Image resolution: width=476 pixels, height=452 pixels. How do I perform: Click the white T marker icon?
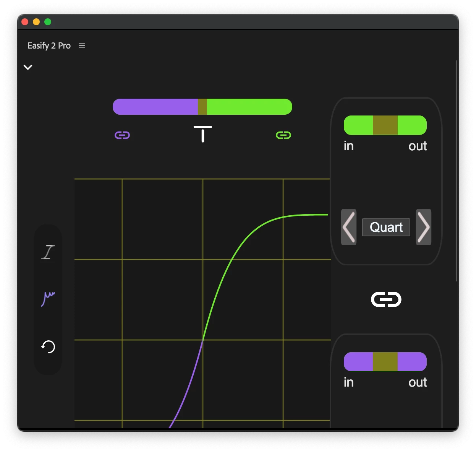[x=202, y=134]
